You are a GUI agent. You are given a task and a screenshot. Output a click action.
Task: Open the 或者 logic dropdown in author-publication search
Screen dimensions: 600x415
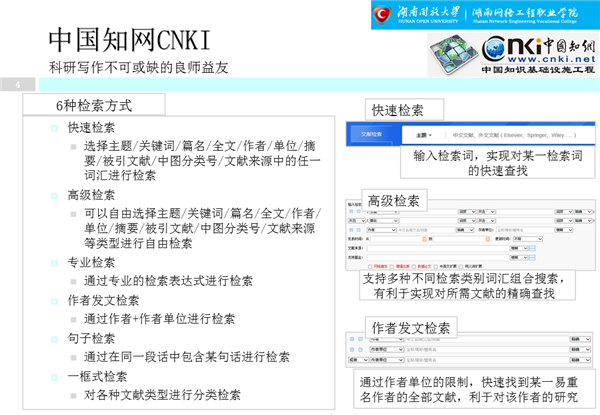pos(359,360)
